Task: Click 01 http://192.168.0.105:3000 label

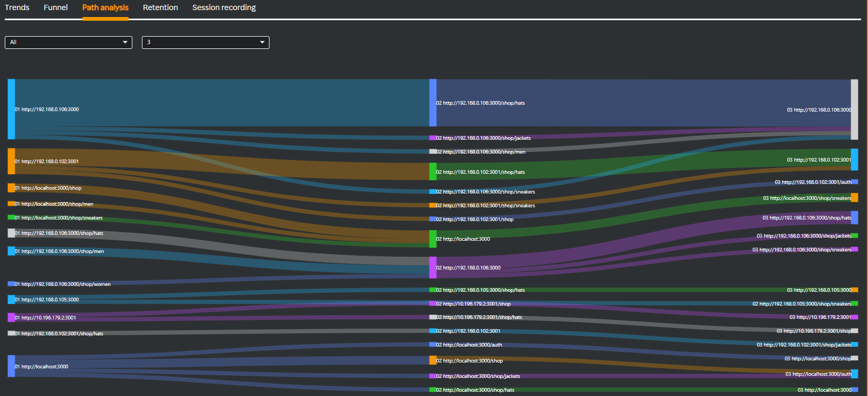Action: [x=47, y=300]
